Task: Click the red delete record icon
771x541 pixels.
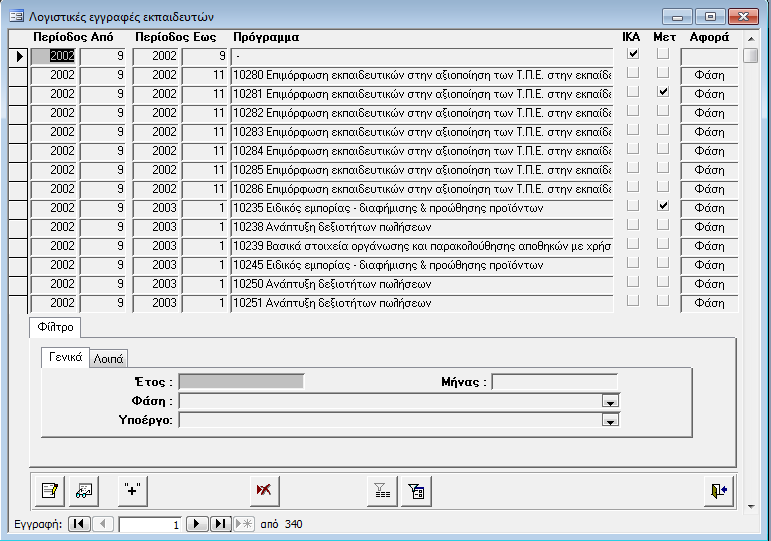Action: pos(264,490)
